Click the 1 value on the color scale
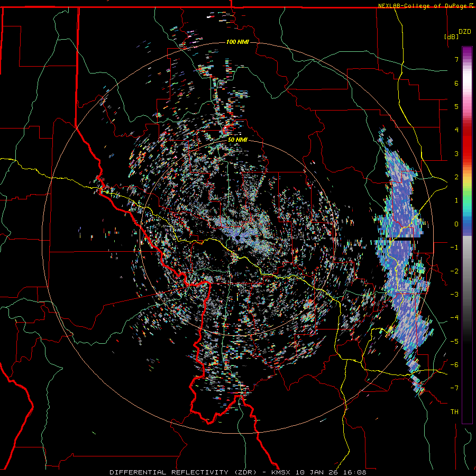The width and height of the screenshot is (476, 476). tap(456, 200)
